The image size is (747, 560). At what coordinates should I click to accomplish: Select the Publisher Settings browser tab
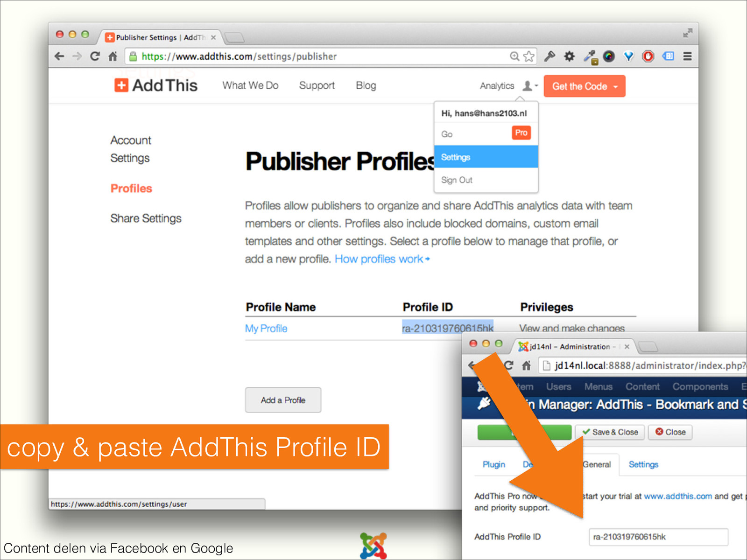pos(159,37)
